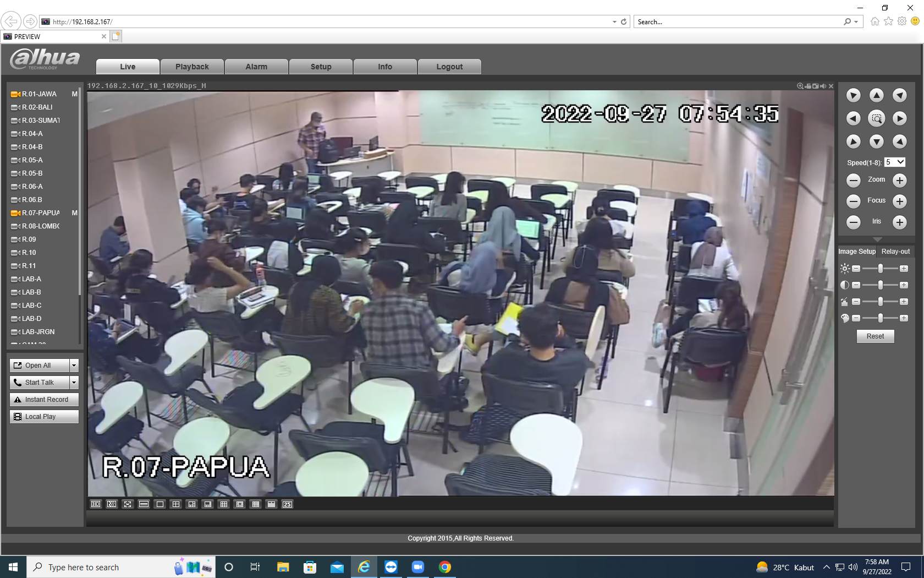Increase Iris with the plus button
Viewport: 924px width, 578px height.
(900, 222)
